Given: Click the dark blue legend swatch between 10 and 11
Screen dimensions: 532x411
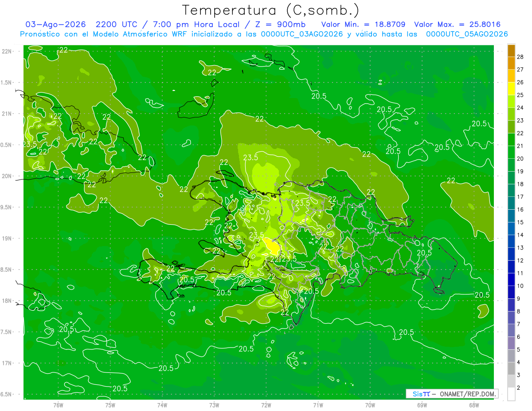Looking at the screenshot, I should tap(511, 279).
